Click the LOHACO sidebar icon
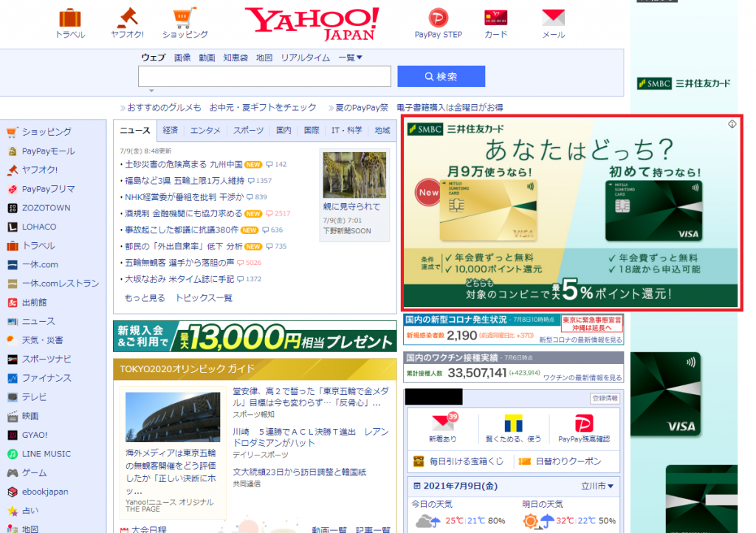 [13, 227]
